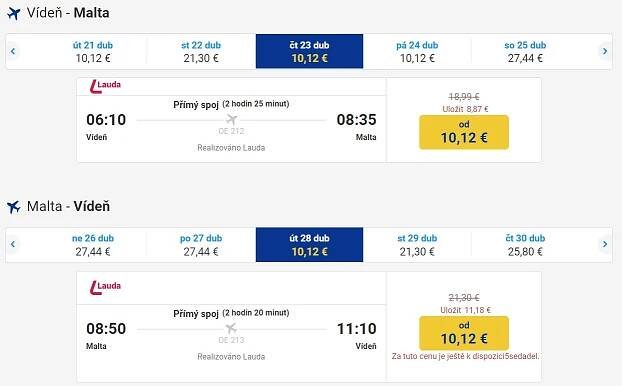The image size is (622, 386).
Task: Choose outbound fare od 10,12 € button
Action: tap(464, 132)
